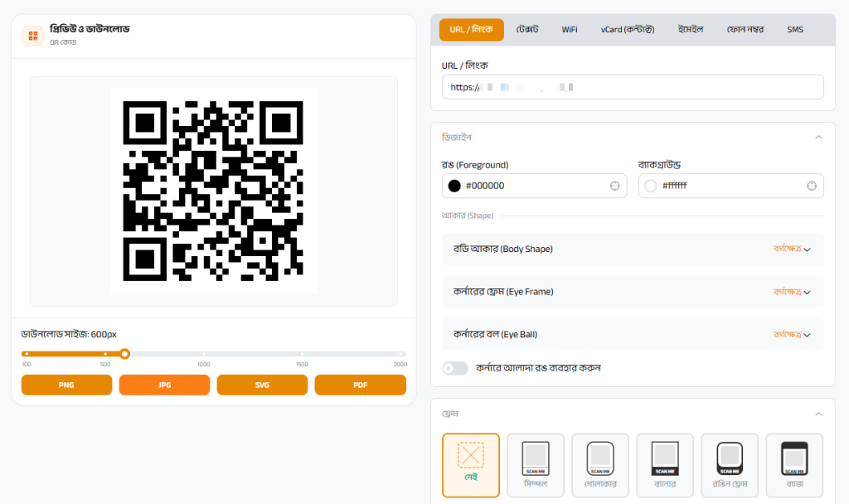
Task: Choose the 'রঙিন ফ্রেম' colored frame style
Action: click(730, 465)
